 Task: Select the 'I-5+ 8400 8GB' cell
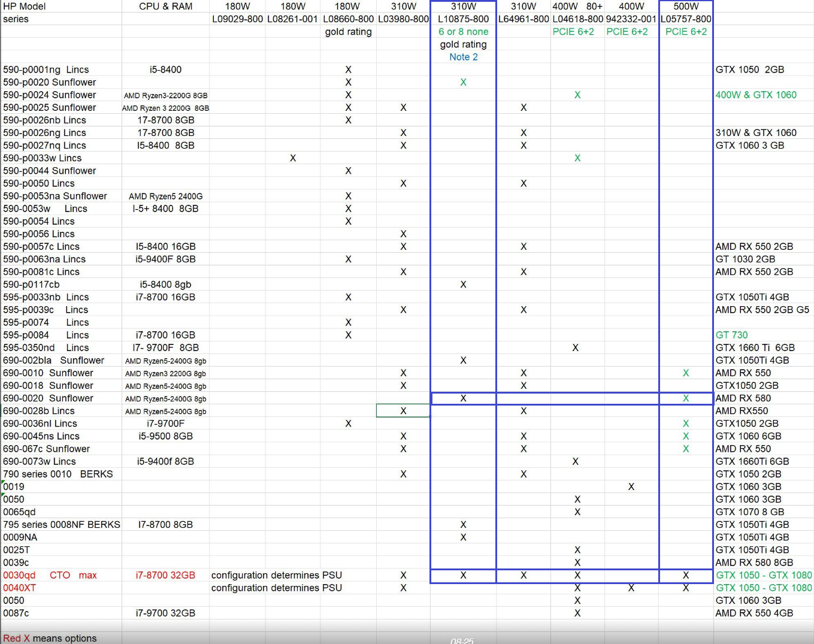165,208
